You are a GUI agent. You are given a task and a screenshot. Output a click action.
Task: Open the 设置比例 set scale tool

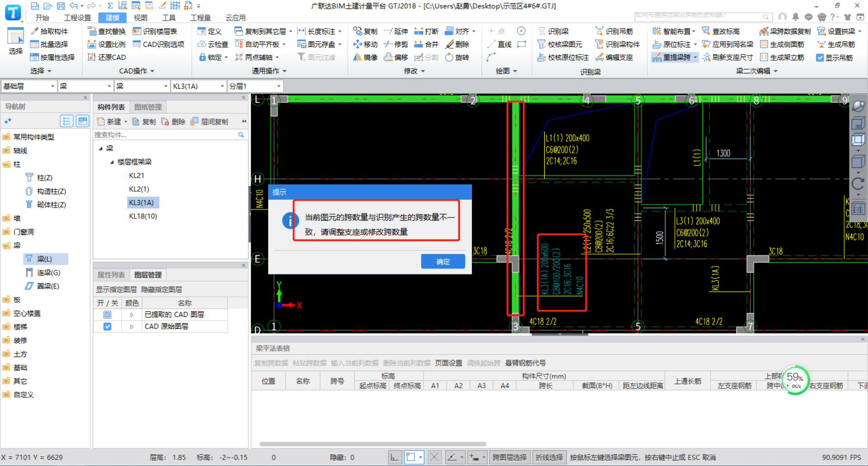[x=107, y=44]
